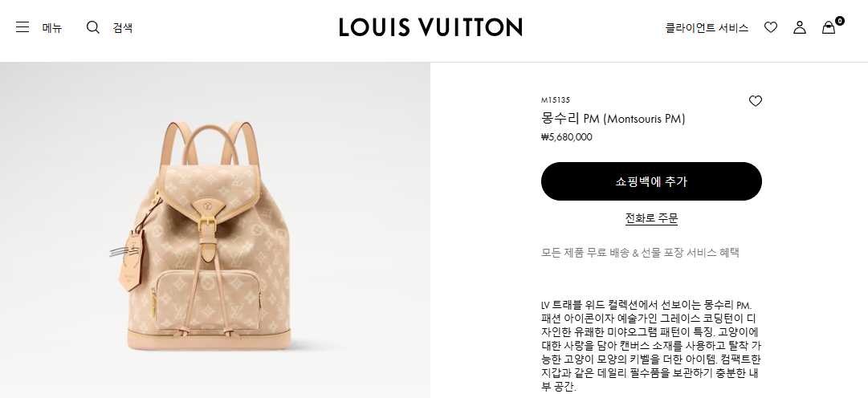Screen dimensions: 868x398
Task: Open the hamburger menu icon
Action: (22, 27)
